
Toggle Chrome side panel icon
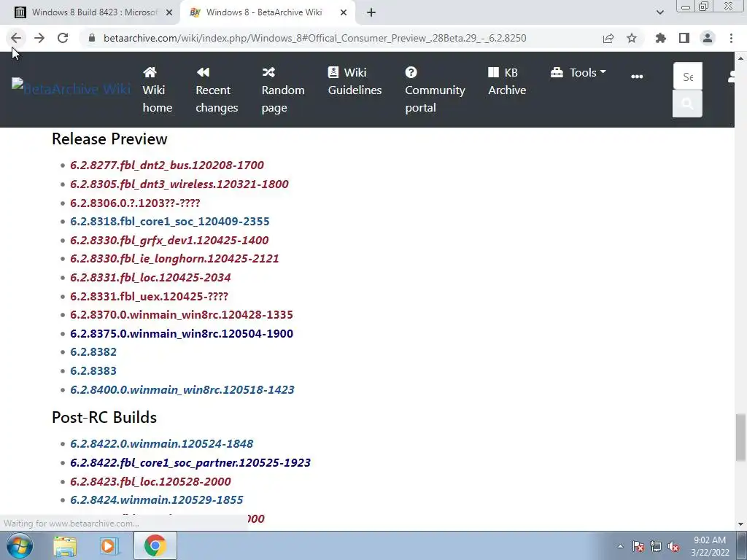684,38
